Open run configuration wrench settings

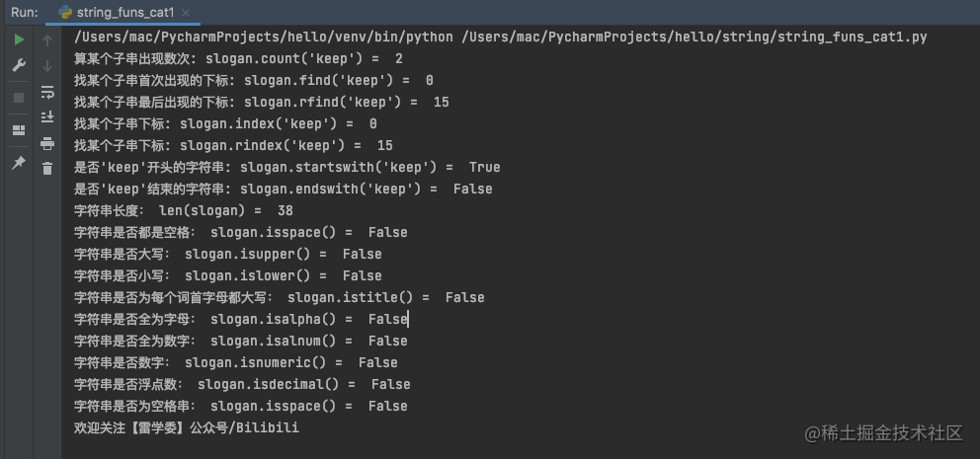(x=19, y=66)
